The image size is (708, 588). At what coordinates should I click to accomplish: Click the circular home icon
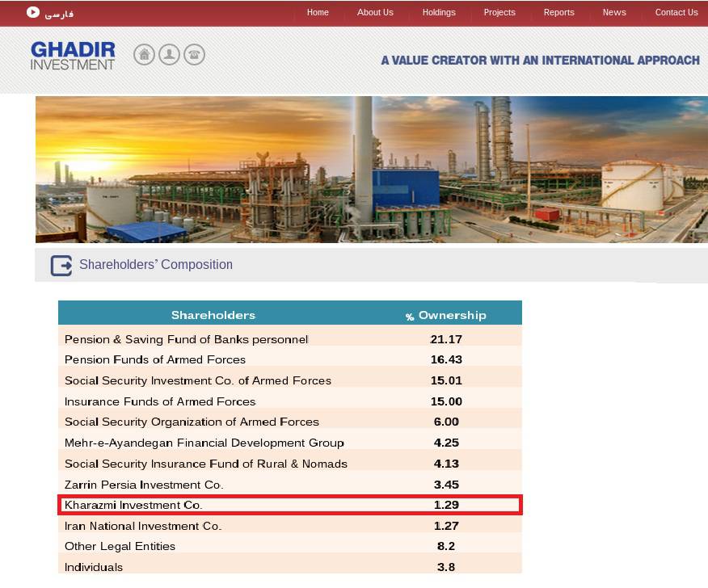coord(144,55)
